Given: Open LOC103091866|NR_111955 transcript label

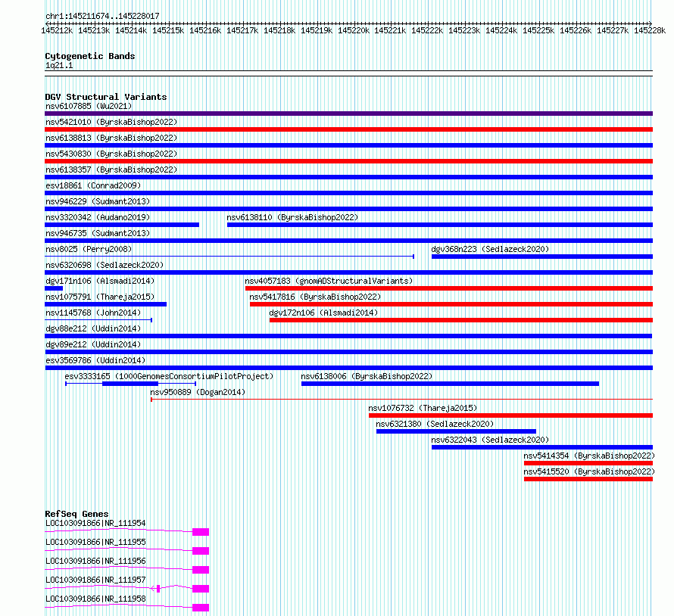Looking at the screenshot, I should pos(95,542).
